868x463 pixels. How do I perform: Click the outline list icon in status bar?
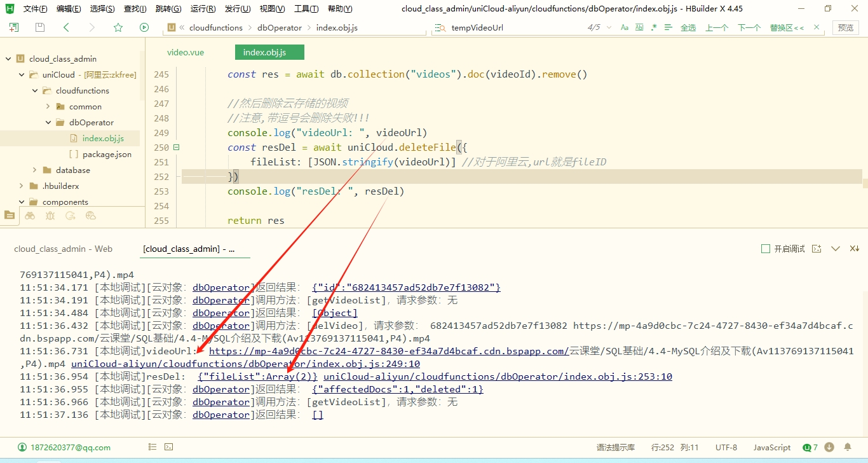153,447
